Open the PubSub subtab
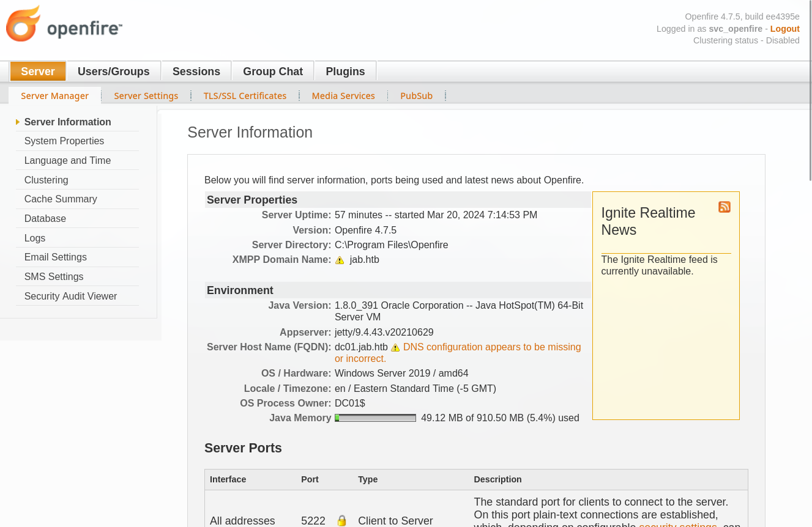The image size is (812, 527). (417, 96)
